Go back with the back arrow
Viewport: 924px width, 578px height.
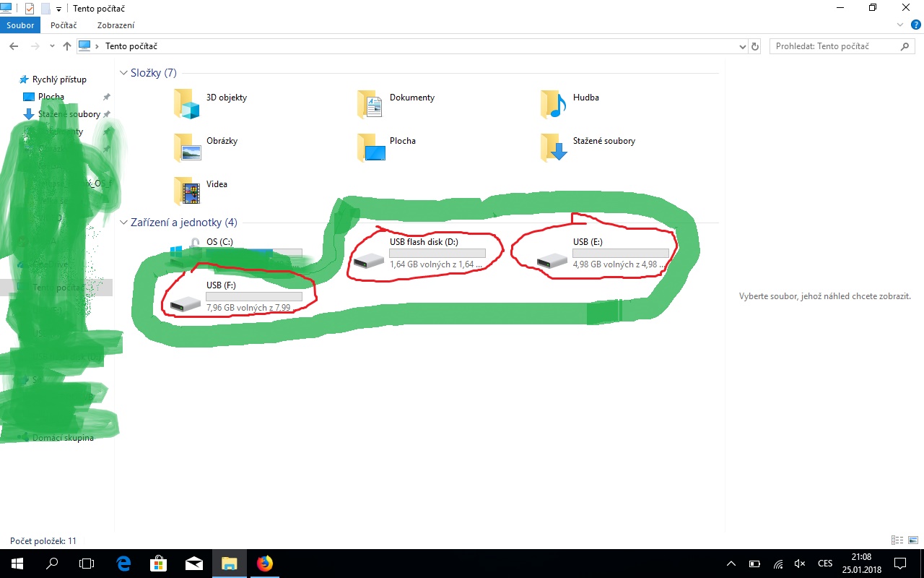pyautogui.click(x=12, y=46)
